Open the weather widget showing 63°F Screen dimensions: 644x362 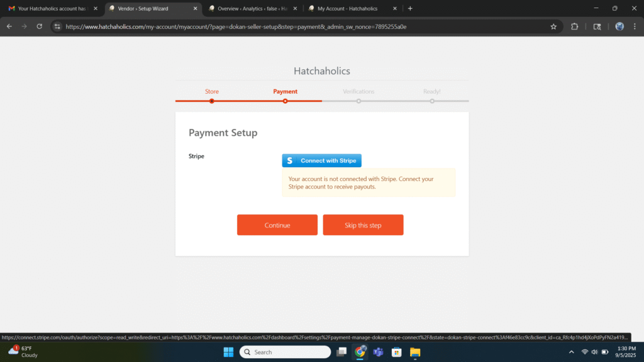23,352
